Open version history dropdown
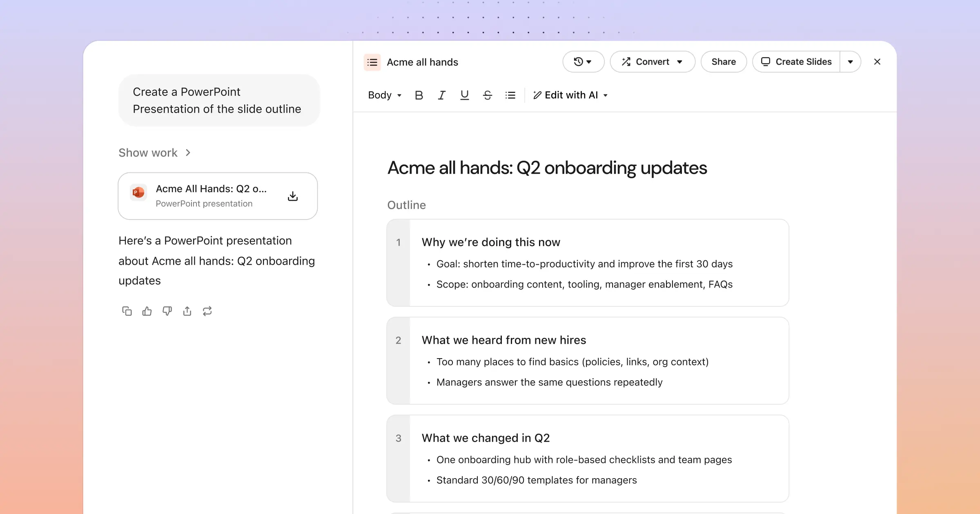 (x=583, y=62)
